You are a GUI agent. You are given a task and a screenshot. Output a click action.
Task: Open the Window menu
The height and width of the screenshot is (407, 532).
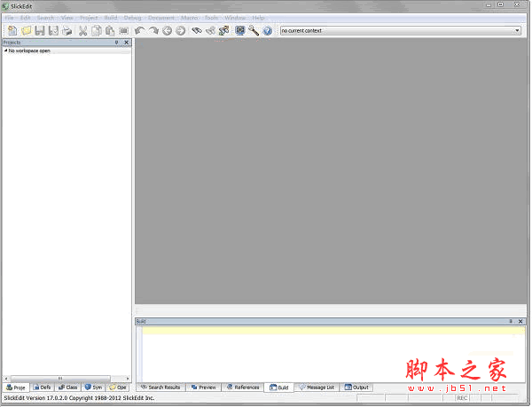(235, 18)
